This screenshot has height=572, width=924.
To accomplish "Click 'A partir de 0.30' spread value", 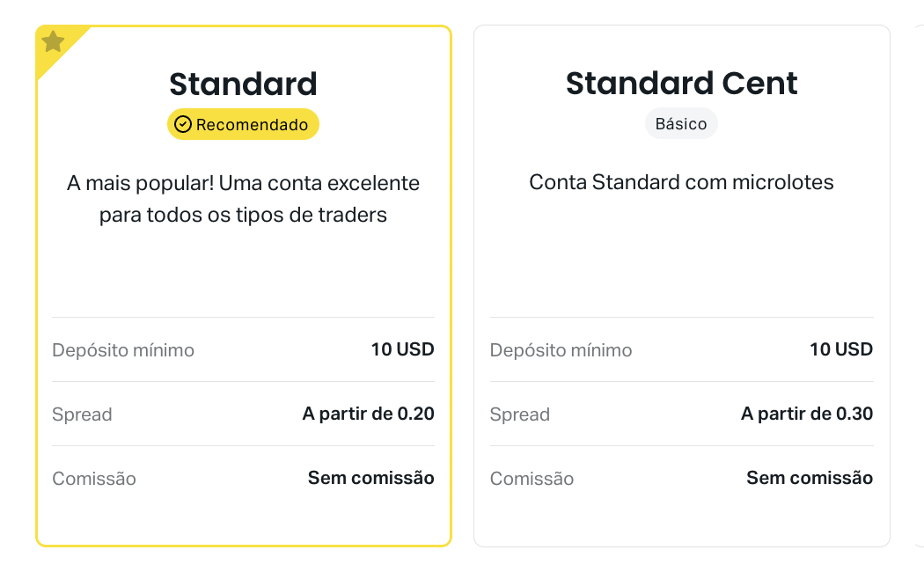I will (807, 414).
